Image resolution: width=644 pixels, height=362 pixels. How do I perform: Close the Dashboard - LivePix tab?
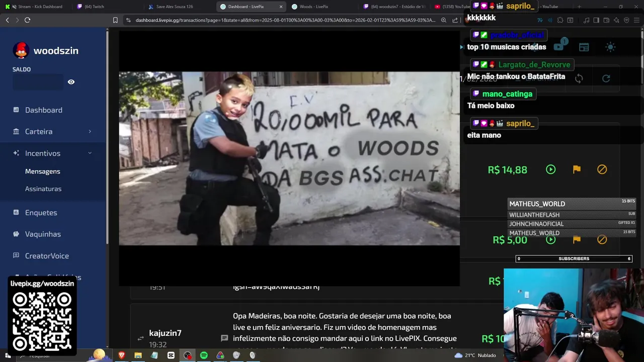(281, 7)
